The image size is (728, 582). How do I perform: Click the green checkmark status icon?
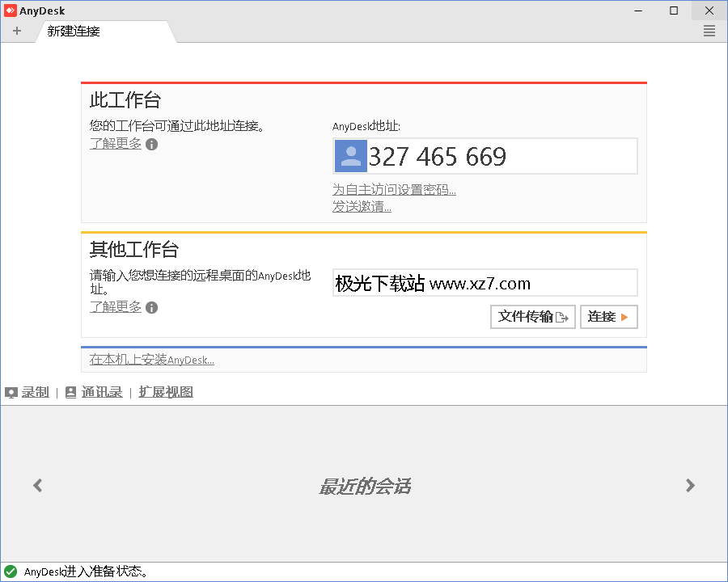point(9,570)
